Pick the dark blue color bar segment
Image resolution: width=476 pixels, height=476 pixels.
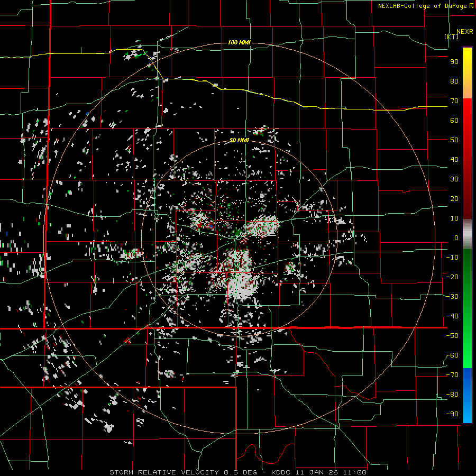click(x=467, y=375)
